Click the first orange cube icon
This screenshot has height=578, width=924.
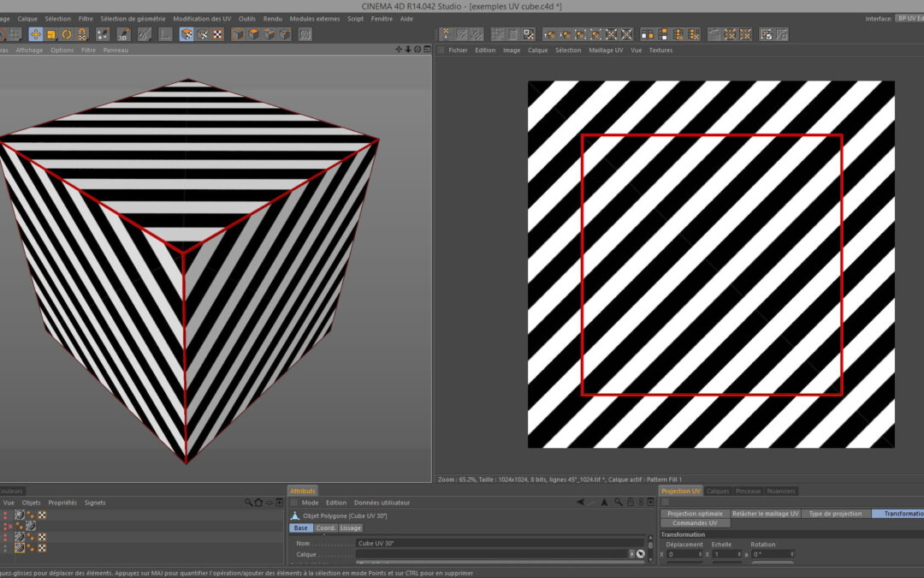(239, 34)
